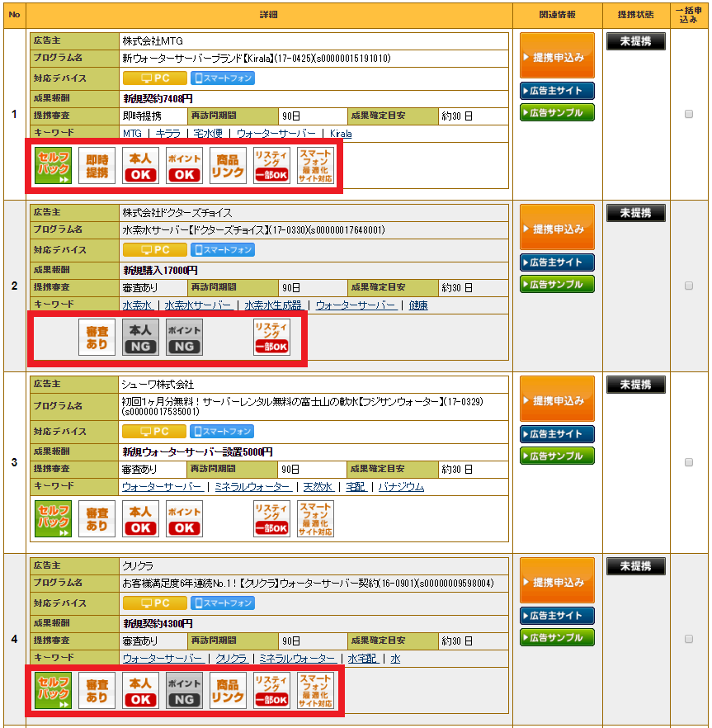Screen dimensions: 712x728
Task: Click 提携状態 column header
Action: tap(636, 15)
